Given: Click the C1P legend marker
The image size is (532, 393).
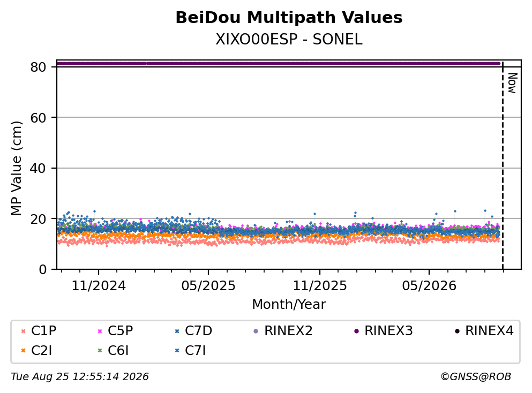Looking at the screenshot, I should [24, 331].
